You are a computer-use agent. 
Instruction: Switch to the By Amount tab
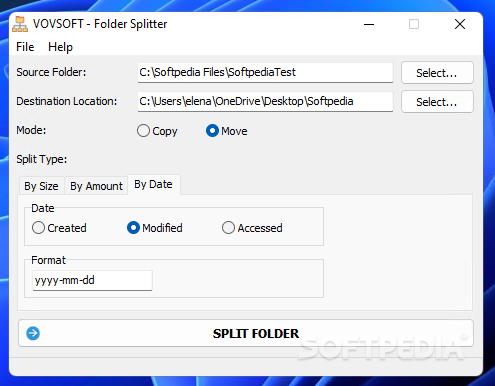pos(96,186)
